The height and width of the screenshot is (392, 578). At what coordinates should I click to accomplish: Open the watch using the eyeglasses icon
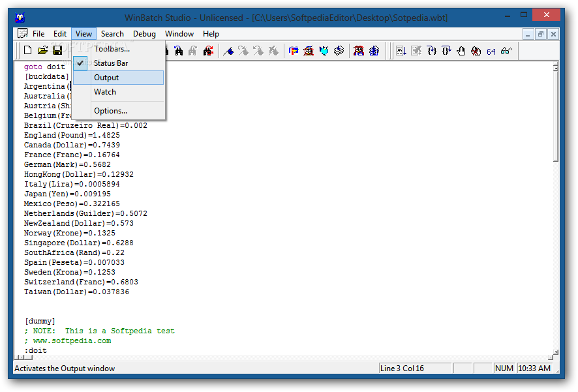506,51
